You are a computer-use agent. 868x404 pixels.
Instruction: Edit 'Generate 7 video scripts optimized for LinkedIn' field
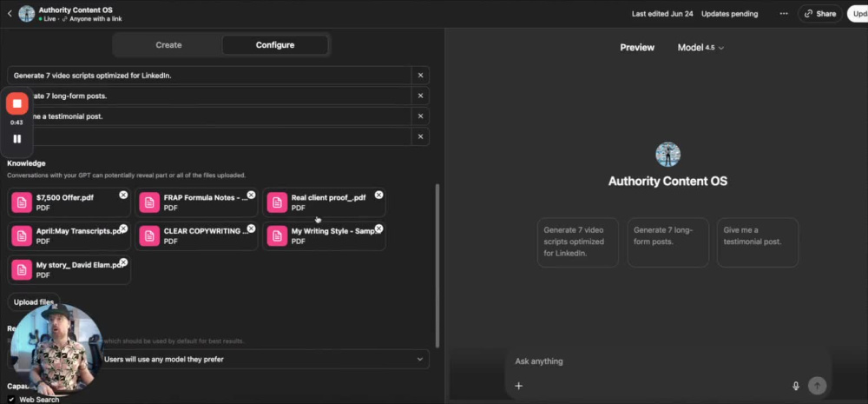(x=209, y=76)
